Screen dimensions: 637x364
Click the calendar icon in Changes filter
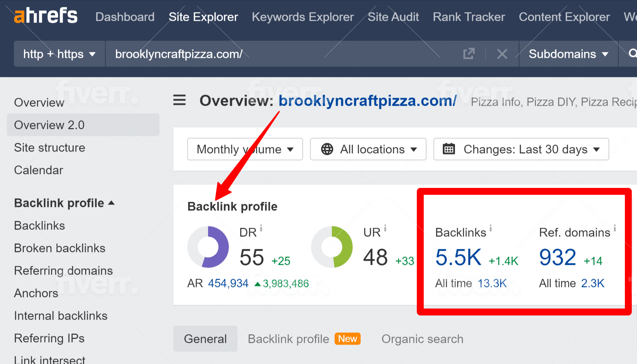pos(449,149)
